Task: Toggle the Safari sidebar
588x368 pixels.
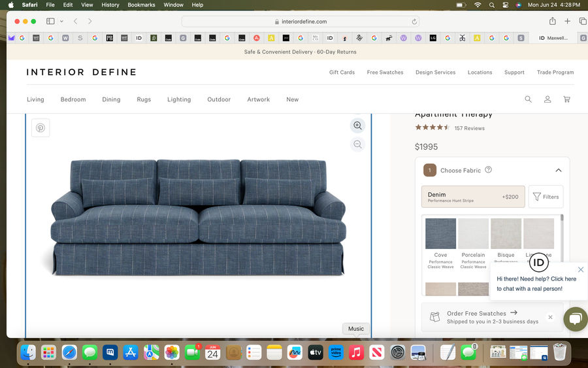Action: click(x=50, y=22)
